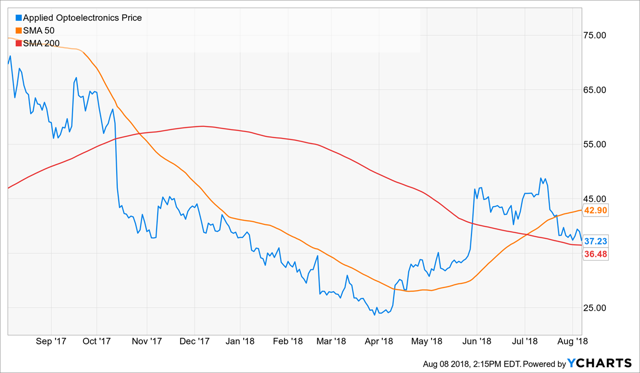Click the Aug '18 x-axis label
The width and height of the screenshot is (640, 373).
click(x=572, y=341)
